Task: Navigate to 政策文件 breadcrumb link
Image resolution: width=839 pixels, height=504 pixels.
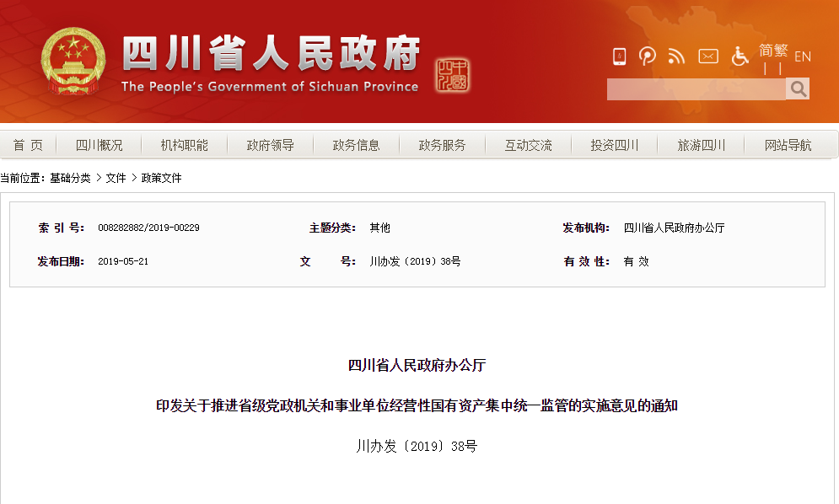Action: tap(161, 178)
